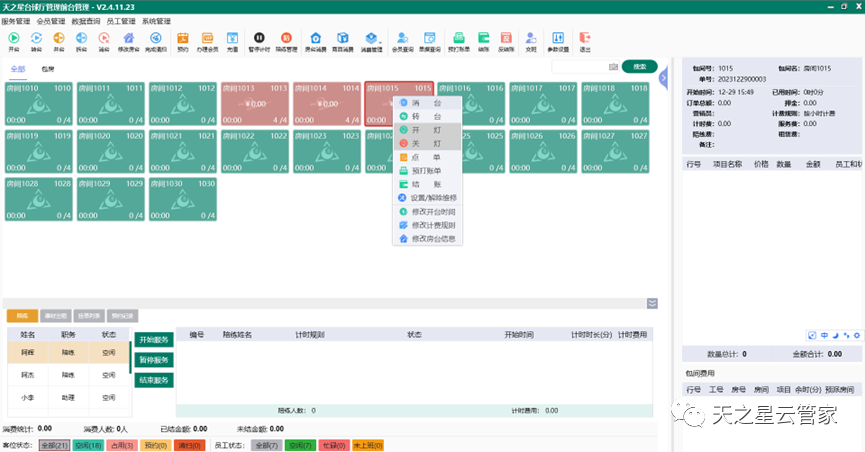This screenshot has width=865, height=452.
Task: Click the 开台 toolbar icon
Action: 13,41
